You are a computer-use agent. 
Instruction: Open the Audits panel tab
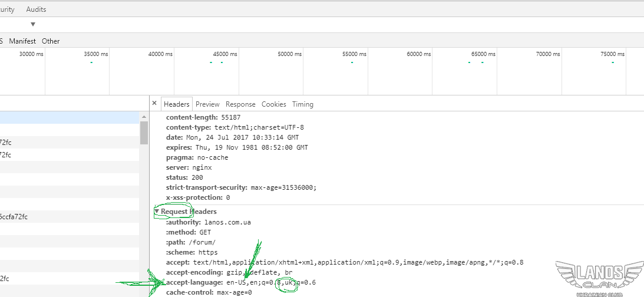pyautogui.click(x=36, y=9)
